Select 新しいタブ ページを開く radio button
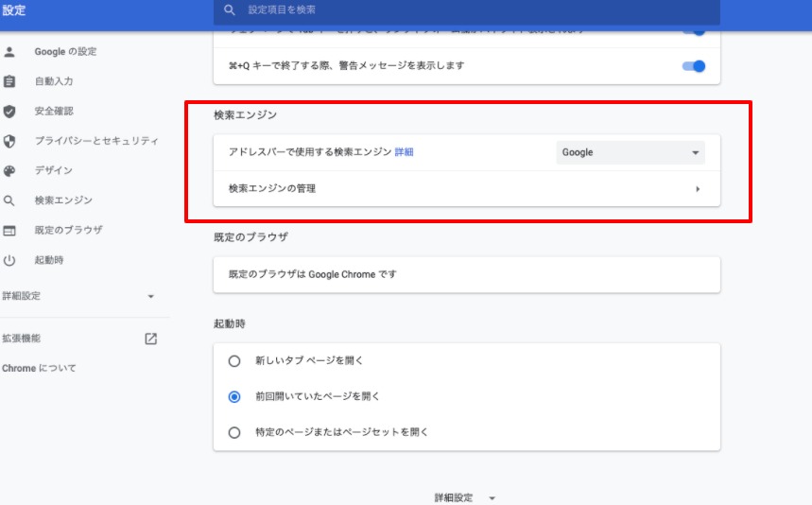Image resolution: width=812 pixels, height=505 pixels. click(x=234, y=360)
